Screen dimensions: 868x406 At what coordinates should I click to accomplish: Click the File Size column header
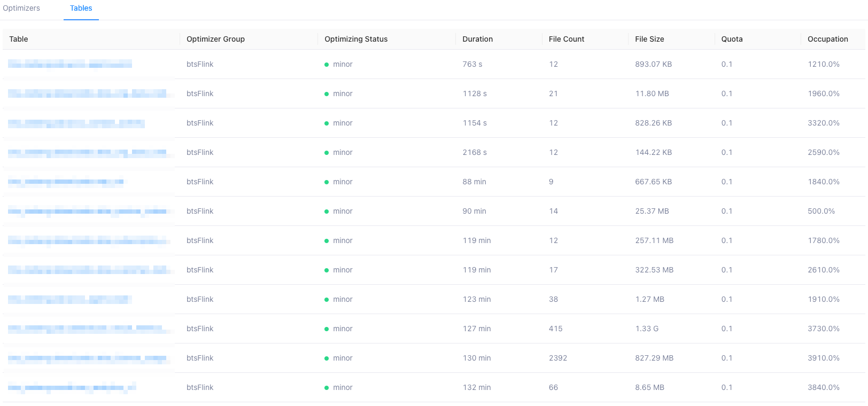point(649,39)
